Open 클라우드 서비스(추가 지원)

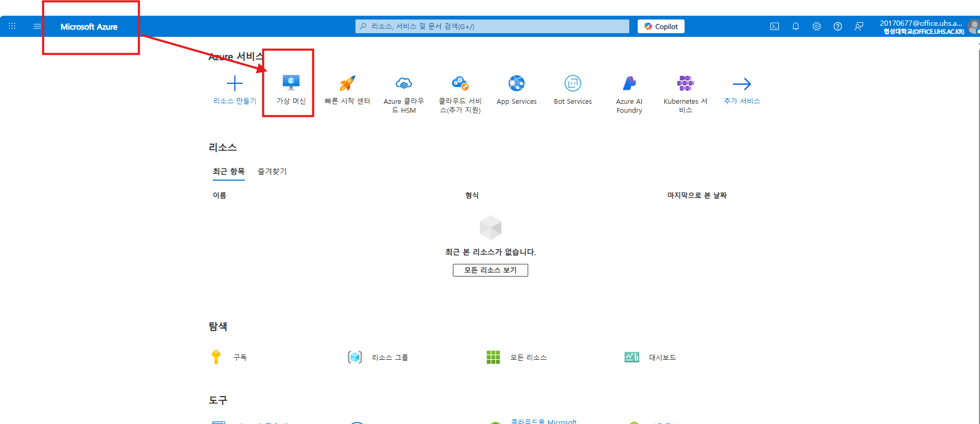[460, 94]
